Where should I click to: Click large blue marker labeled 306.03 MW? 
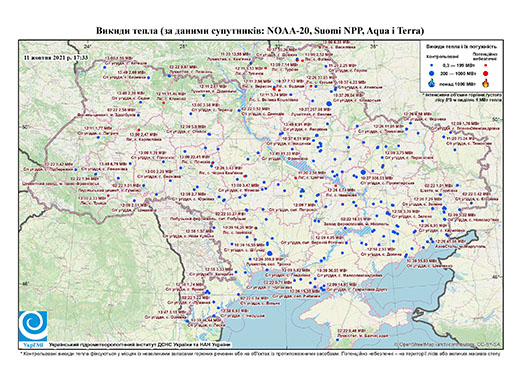[363, 172]
